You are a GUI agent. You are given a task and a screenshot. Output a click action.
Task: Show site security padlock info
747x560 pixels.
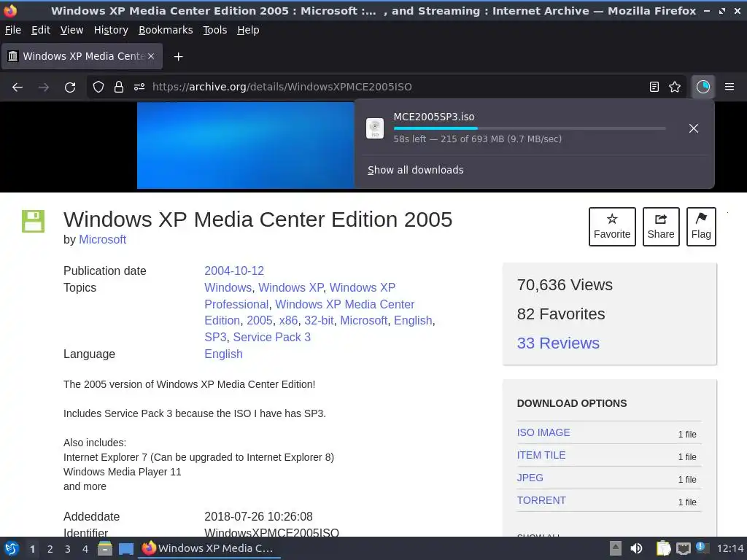119,87
